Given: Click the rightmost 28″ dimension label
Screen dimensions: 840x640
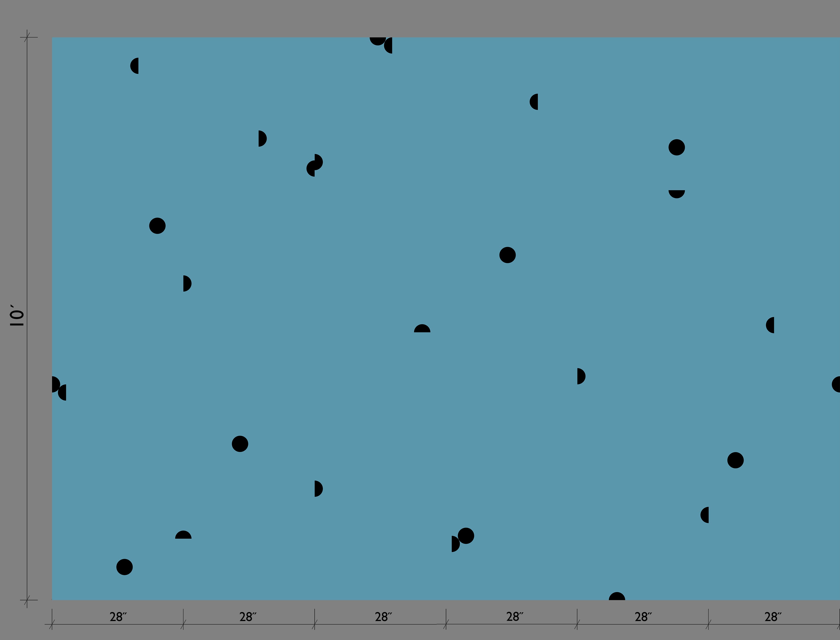Looking at the screenshot, I should [773, 617].
